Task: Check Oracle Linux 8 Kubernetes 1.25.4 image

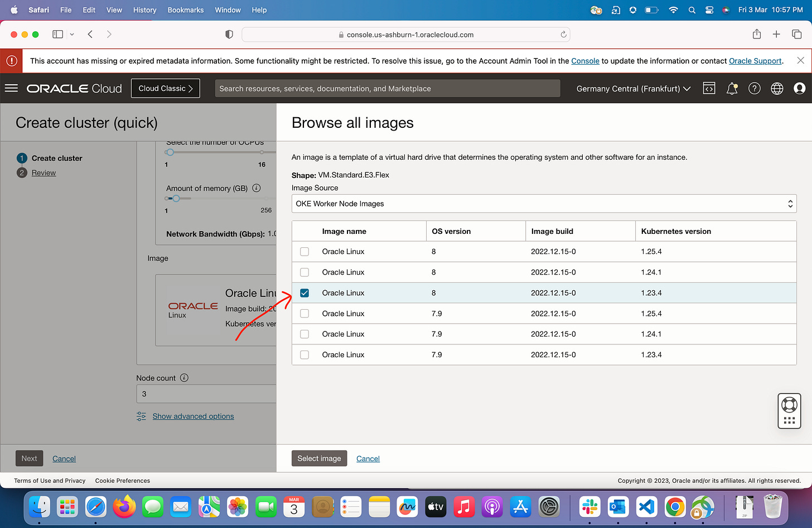Action: (304, 252)
